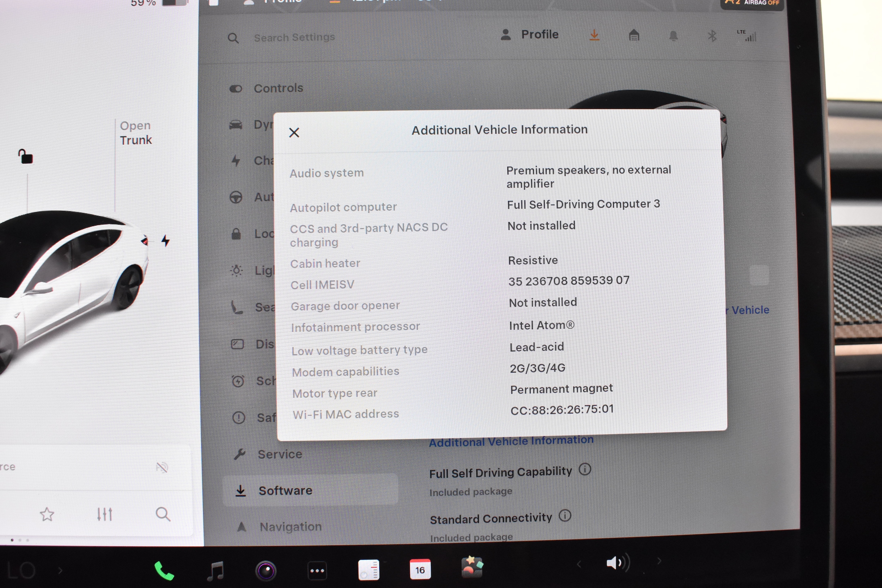This screenshot has height=588, width=882.
Task: Select the Software menu item
Action: click(310, 490)
